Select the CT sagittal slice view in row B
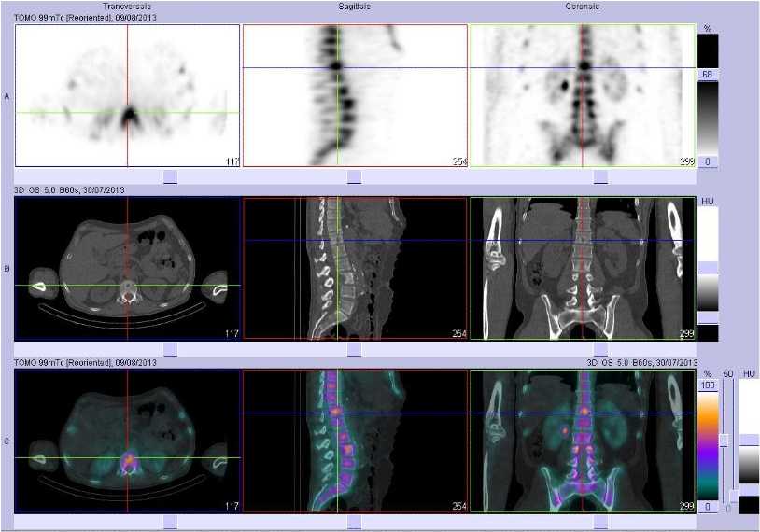 (x=355, y=269)
